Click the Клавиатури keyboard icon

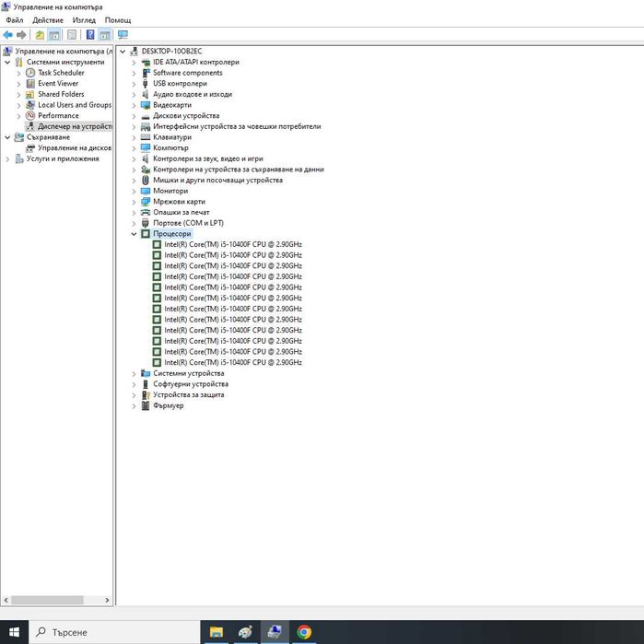[146, 137]
